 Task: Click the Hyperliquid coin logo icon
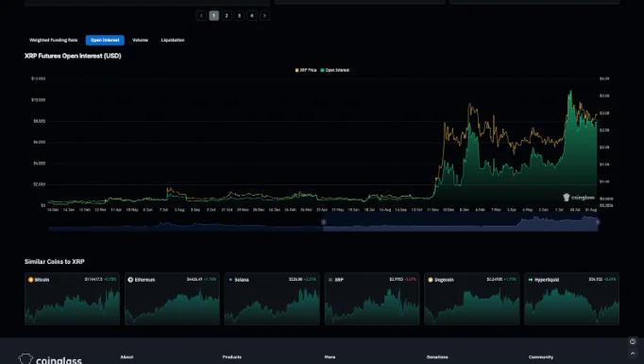click(531, 280)
